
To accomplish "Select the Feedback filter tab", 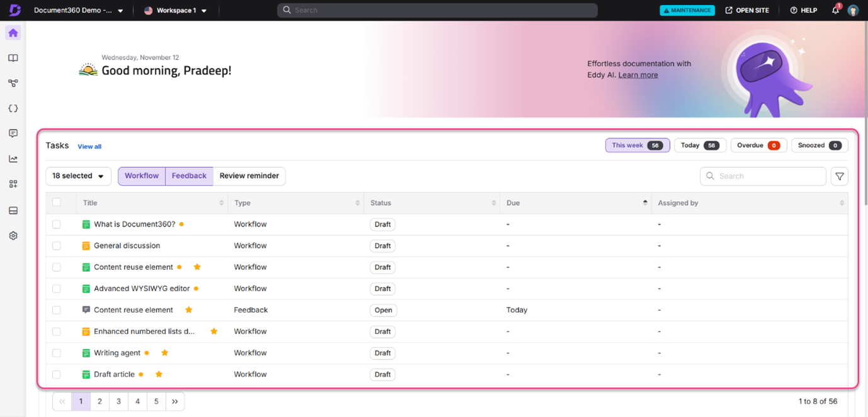I will coord(189,176).
